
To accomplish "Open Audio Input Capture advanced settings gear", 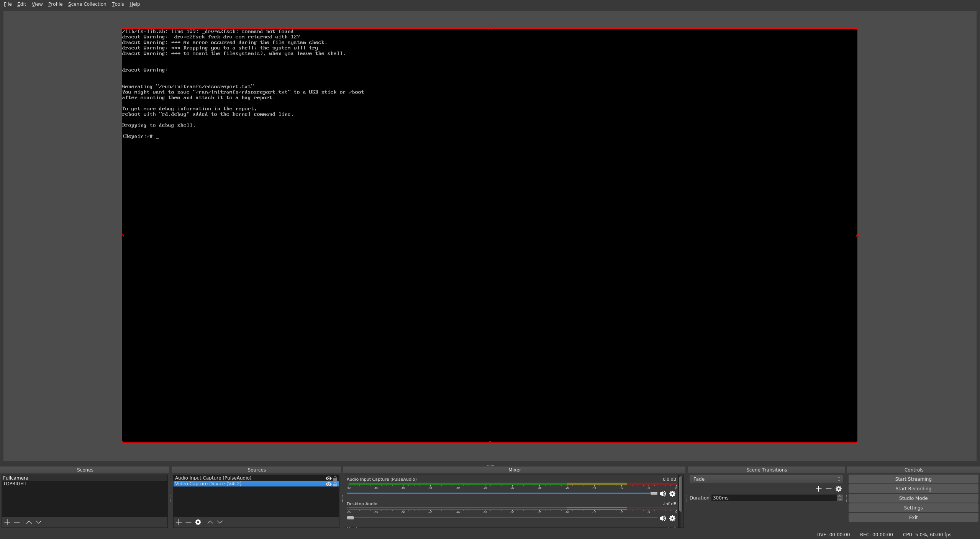I will point(672,494).
